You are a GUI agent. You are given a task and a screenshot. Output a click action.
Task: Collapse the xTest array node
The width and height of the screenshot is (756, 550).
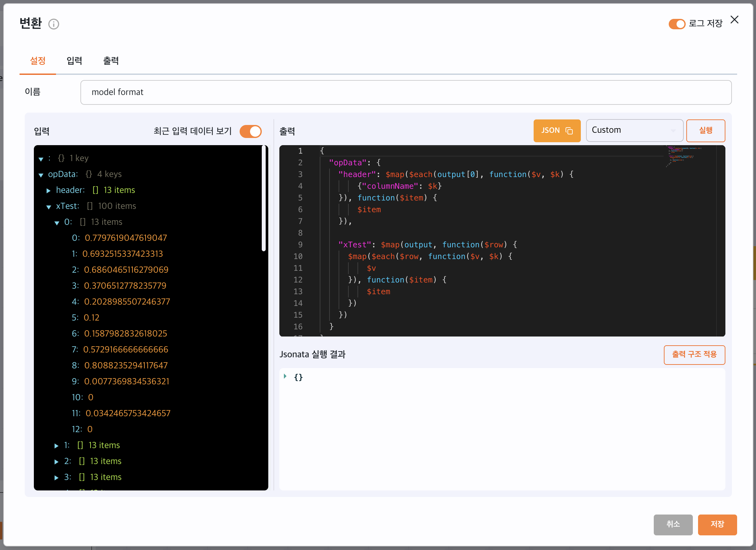coord(49,207)
